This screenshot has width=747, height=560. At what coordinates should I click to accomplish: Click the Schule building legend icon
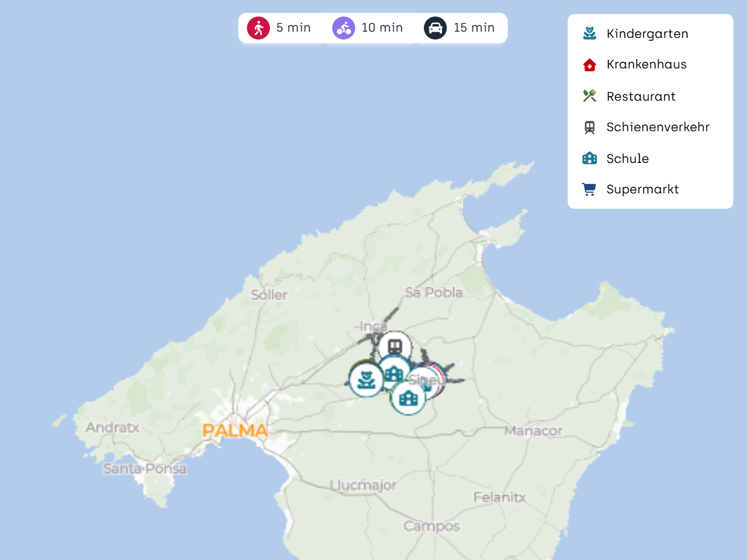[x=590, y=158]
